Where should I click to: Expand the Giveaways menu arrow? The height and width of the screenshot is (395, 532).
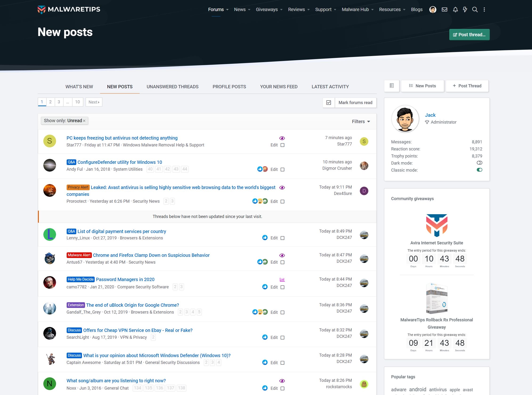coord(281,10)
